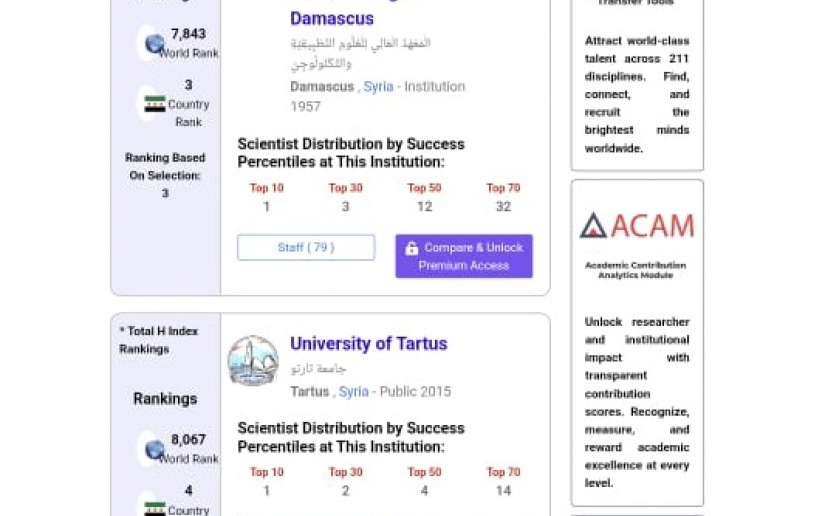Click 'Ranking Based On Selection: 3' text
This screenshot has width=825, height=516.
pos(165,175)
